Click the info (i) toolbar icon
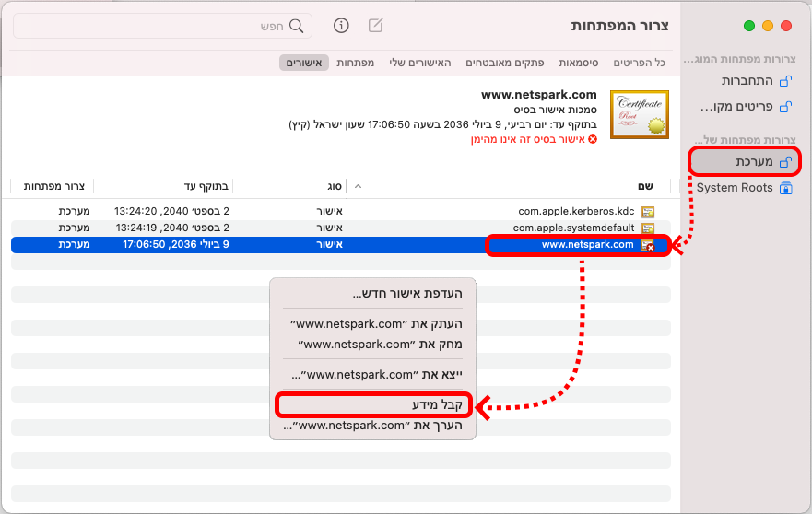 point(341,26)
